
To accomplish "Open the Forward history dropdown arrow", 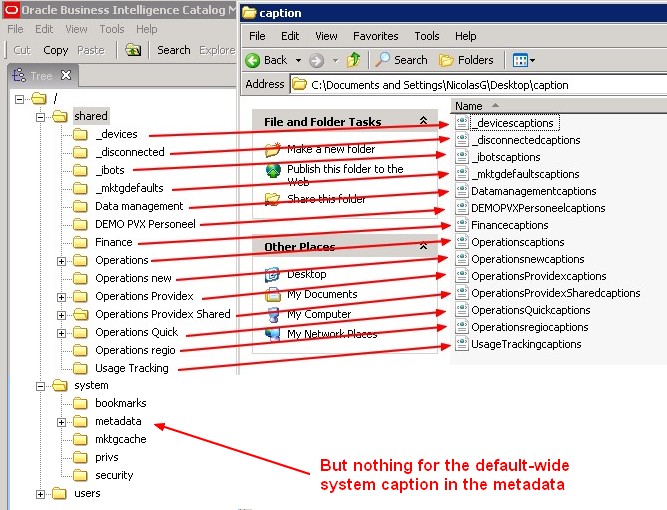I will pos(335,60).
